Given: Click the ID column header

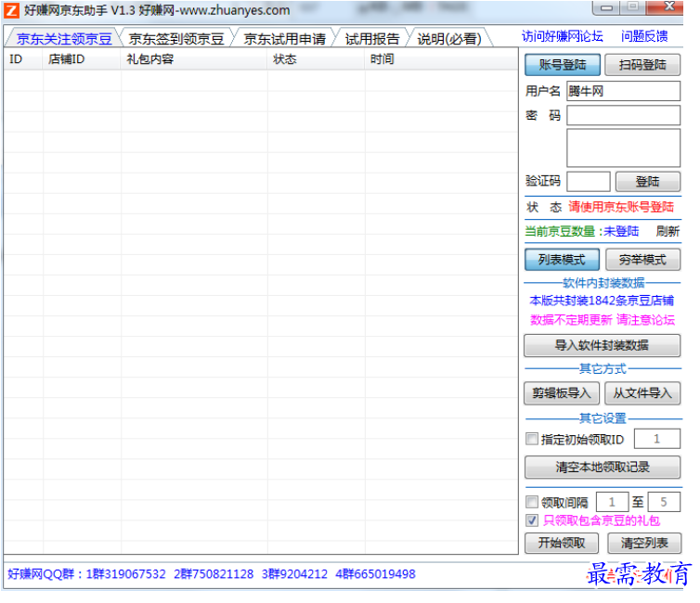Looking at the screenshot, I should [23, 59].
